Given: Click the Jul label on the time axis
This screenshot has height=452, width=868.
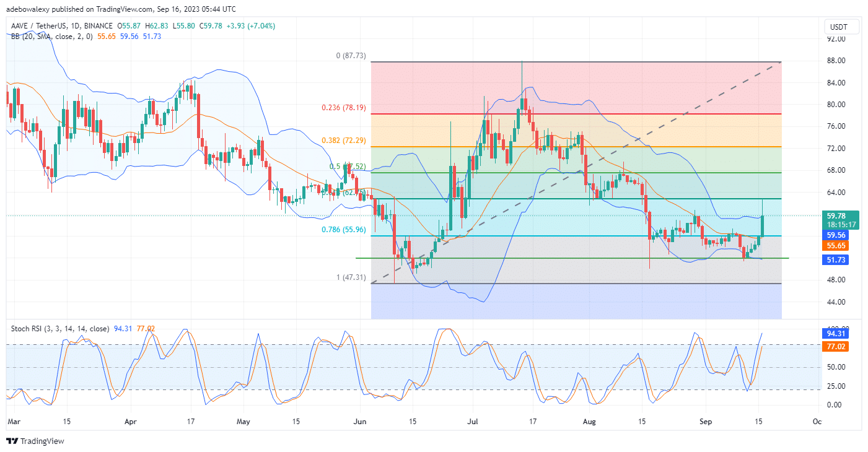Looking at the screenshot, I should [473, 420].
